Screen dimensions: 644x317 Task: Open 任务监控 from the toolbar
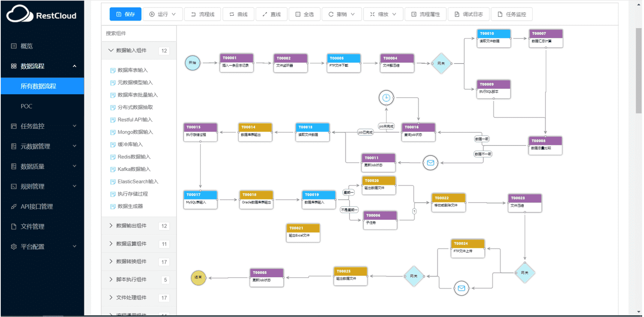(x=512, y=14)
